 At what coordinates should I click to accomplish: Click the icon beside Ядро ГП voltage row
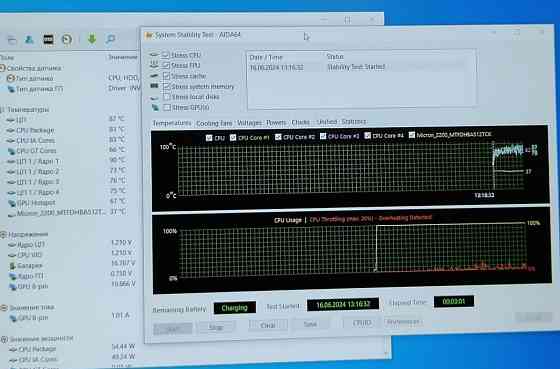[x=12, y=276]
